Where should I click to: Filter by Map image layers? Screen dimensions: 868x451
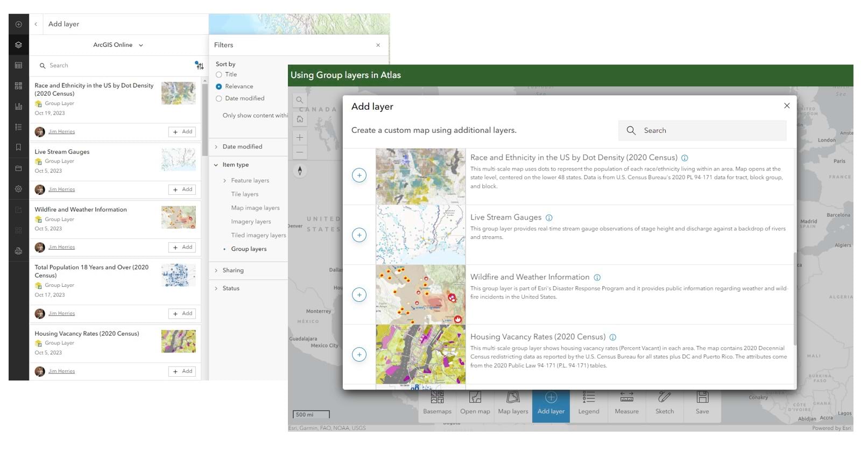pos(256,208)
